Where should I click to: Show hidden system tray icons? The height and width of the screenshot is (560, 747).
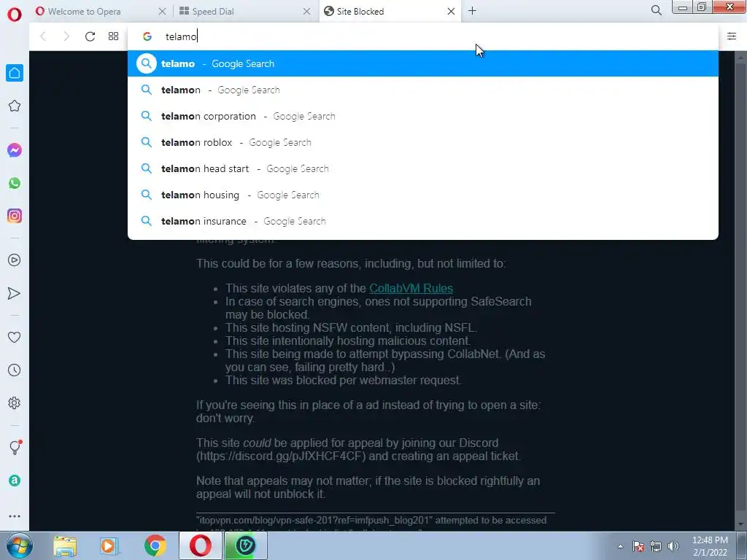[x=620, y=547]
